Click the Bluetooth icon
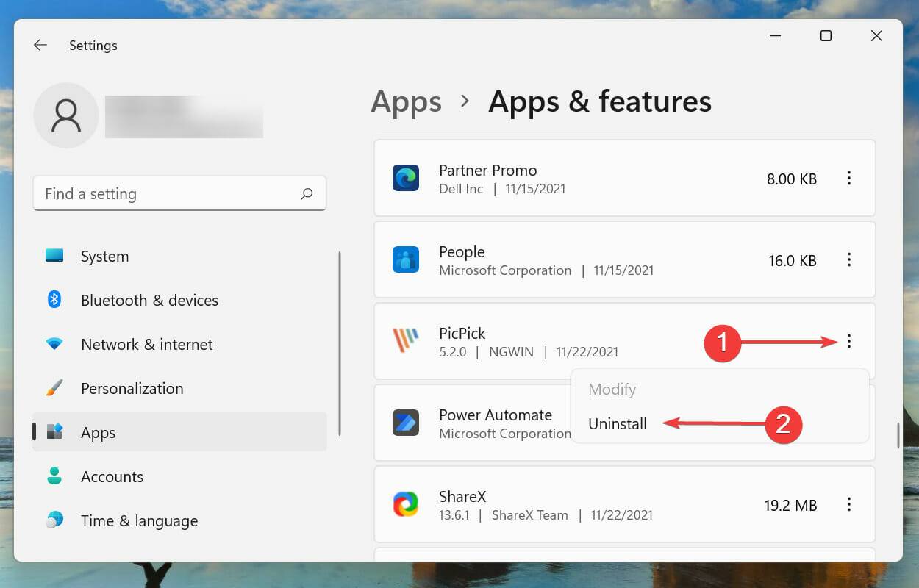919x588 pixels. point(54,299)
